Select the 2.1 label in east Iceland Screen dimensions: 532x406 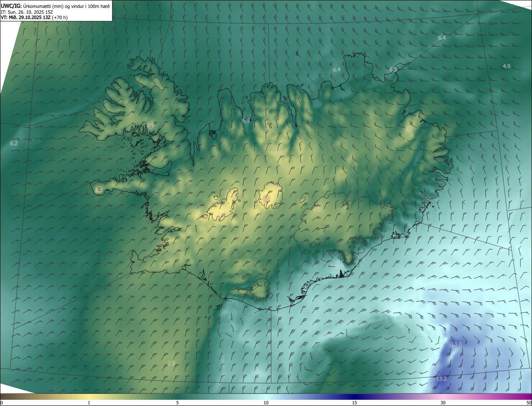[409, 129]
